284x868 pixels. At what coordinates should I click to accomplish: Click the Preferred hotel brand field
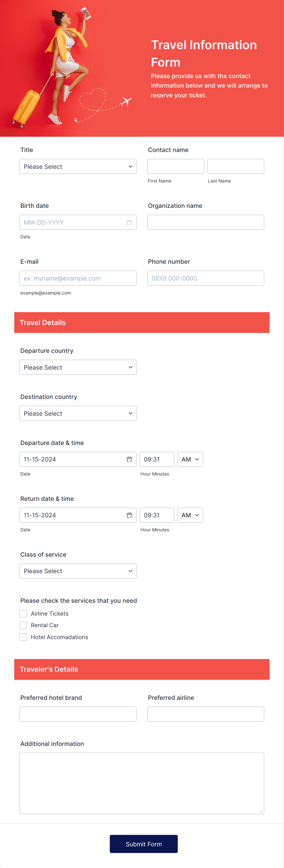(x=78, y=714)
